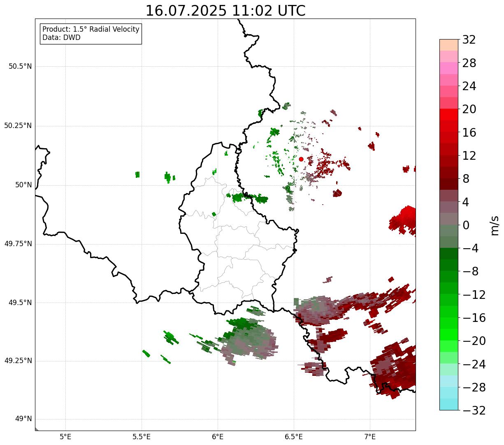
Task: Click the 5.5°E longitude label
Action: 142,436
